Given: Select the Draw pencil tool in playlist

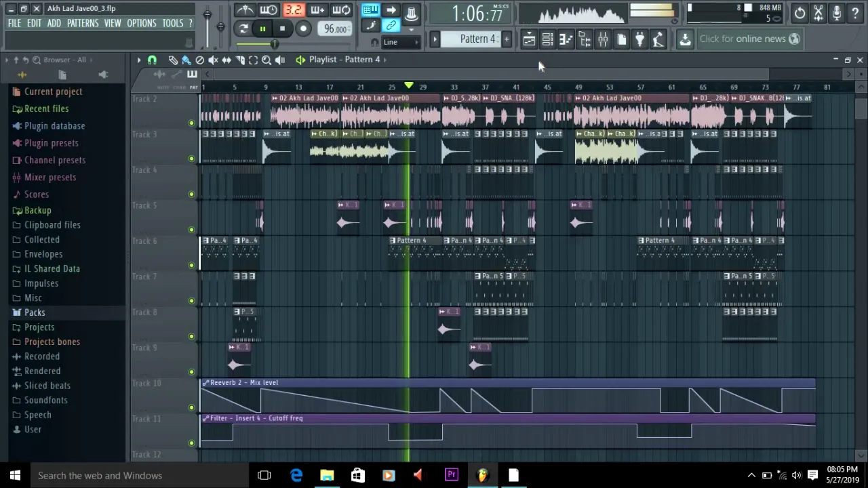Looking at the screenshot, I should click(x=173, y=60).
